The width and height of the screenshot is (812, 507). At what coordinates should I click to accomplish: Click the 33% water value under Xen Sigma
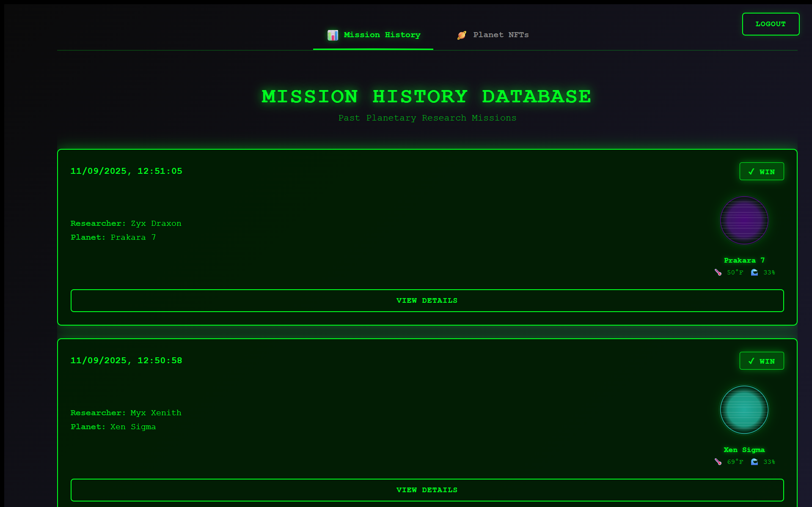click(x=769, y=462)
